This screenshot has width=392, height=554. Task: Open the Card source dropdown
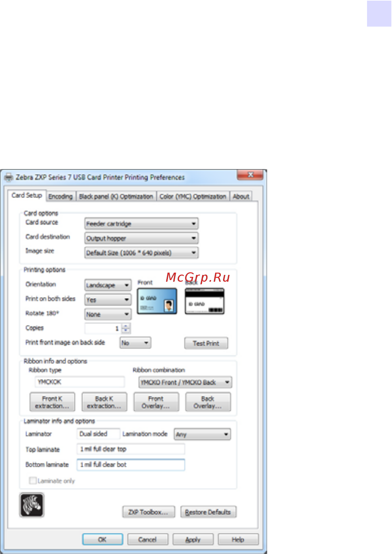142,224
